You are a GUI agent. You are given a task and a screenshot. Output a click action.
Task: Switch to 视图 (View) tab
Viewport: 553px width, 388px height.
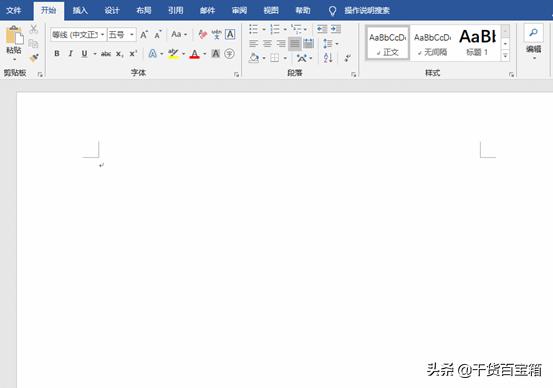[271, 11]
